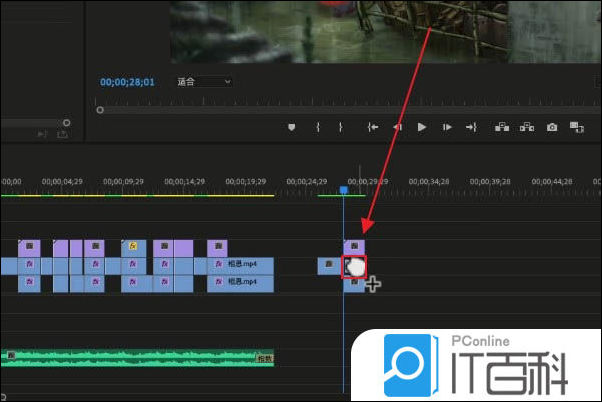Click the Mark In bracket icon
Image resolution: width=602 pixels, height=402 pixels.
[318, 127]
